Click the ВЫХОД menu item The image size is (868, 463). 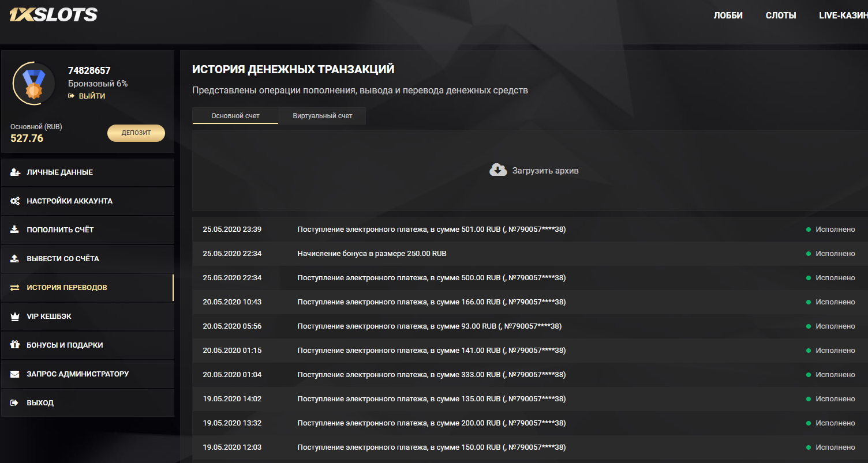point(88,403)
